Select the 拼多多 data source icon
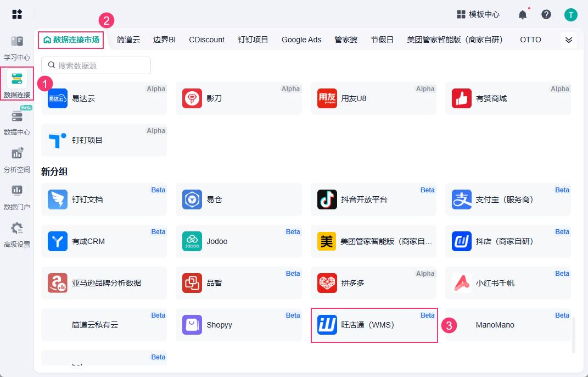 327,282
